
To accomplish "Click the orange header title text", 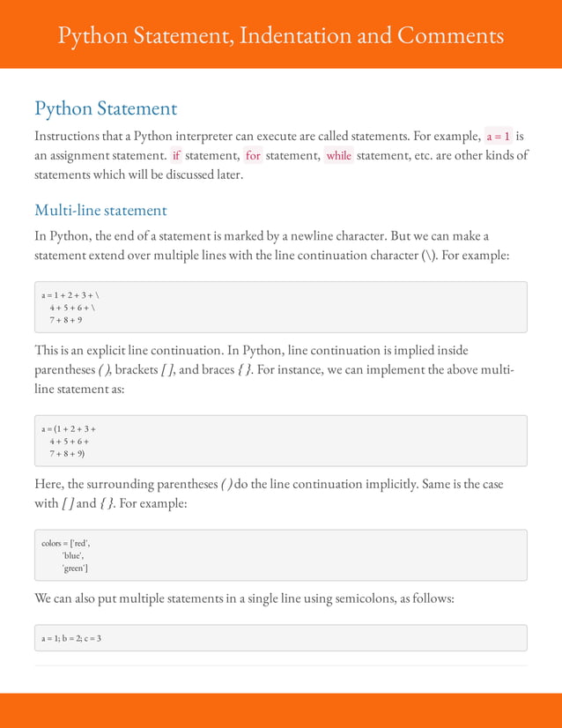I will point(280,35).
